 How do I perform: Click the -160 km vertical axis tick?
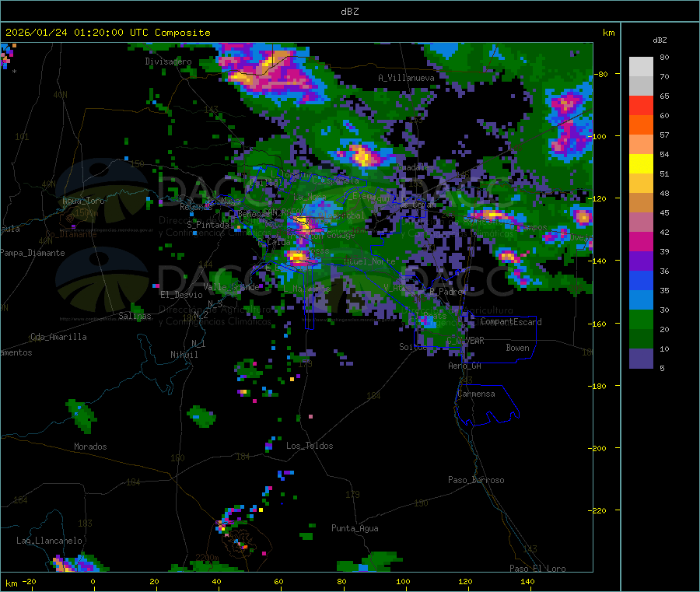click(x=599, y=324)
